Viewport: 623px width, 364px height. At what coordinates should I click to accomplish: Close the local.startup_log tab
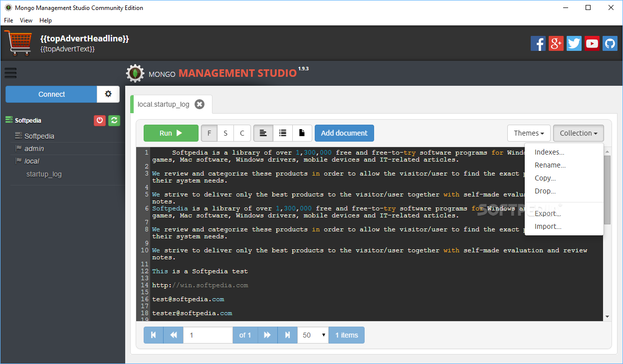point(200,104)
